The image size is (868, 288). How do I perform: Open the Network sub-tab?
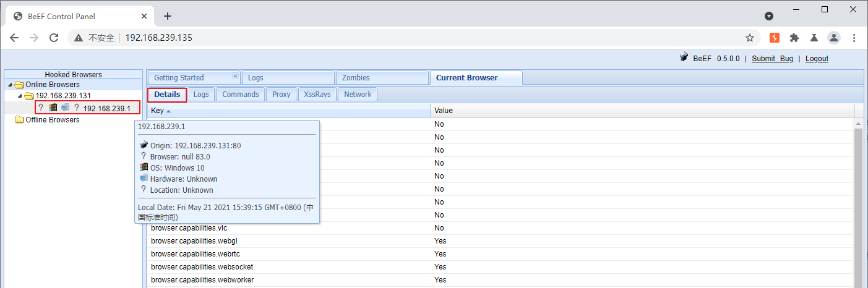click(358, 95)
